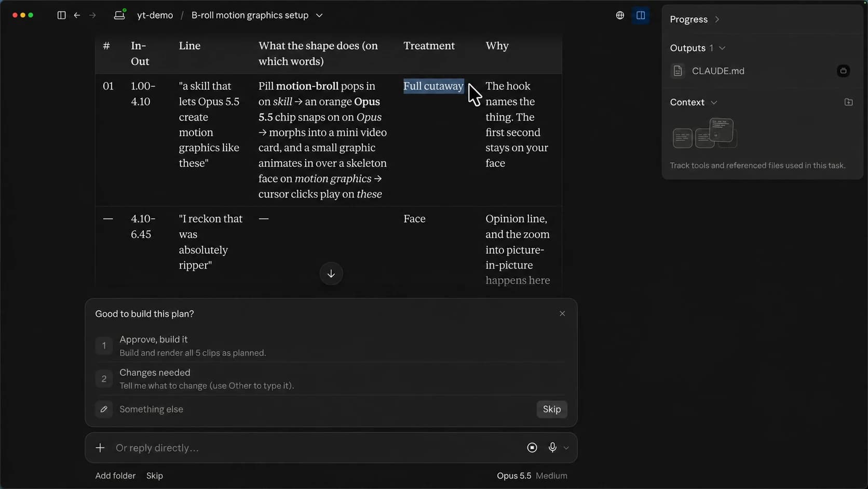The image size is (868, 489).
Task: Click the bottom Skip link beside Add folder
Action: [x=154, y=476]
